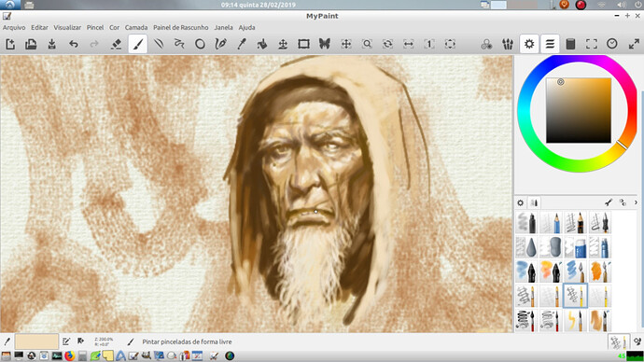Click current beige color swatch in status bar
The image size is (644, 362).
tap(36, 341)
